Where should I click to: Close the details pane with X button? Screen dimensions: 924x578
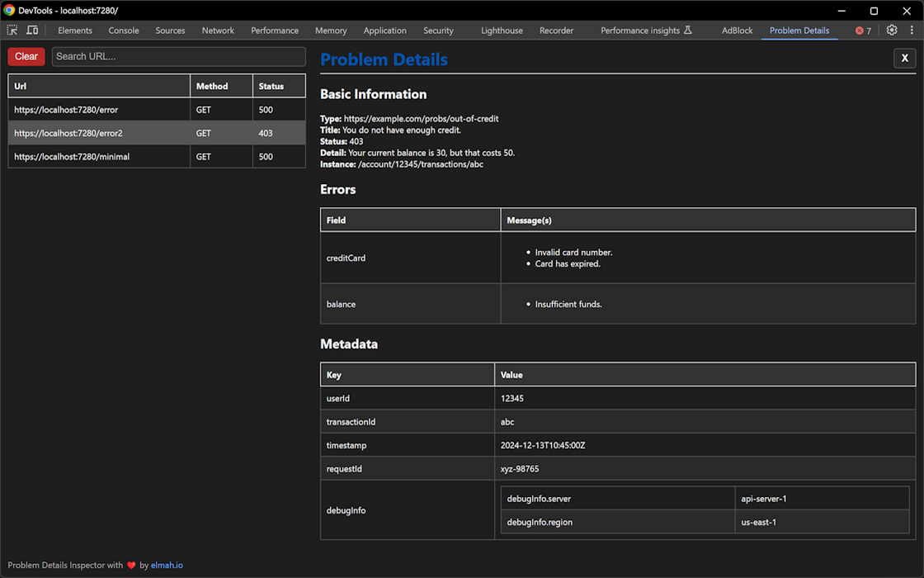coord(904,58)
